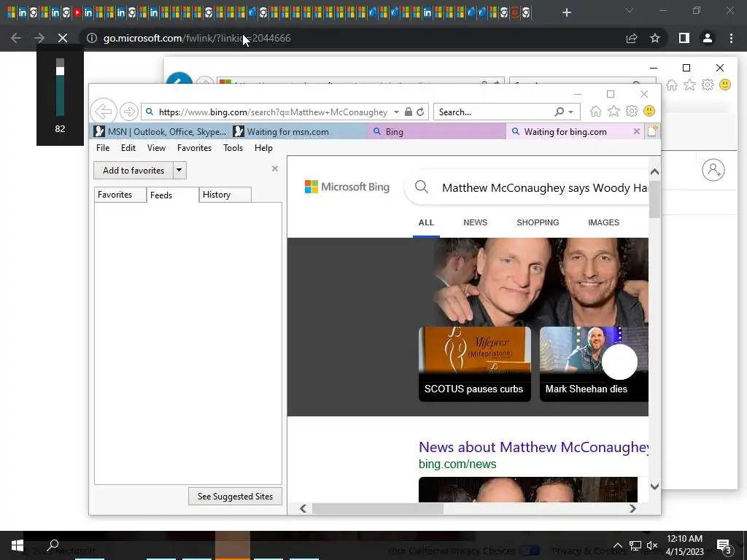Click the forward arrow in Internet Explorer
This screenshot has width=747, height=560.
tap(128, 112)
